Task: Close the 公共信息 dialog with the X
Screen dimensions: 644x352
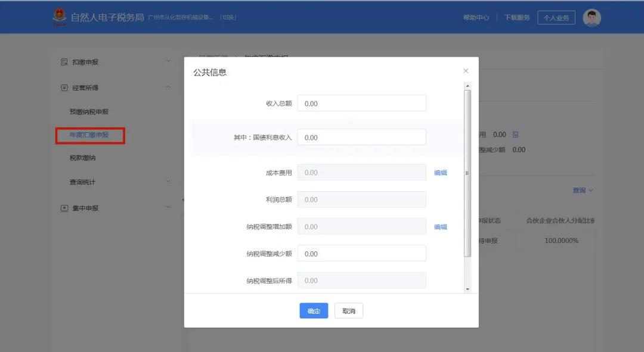Action: 466,70
